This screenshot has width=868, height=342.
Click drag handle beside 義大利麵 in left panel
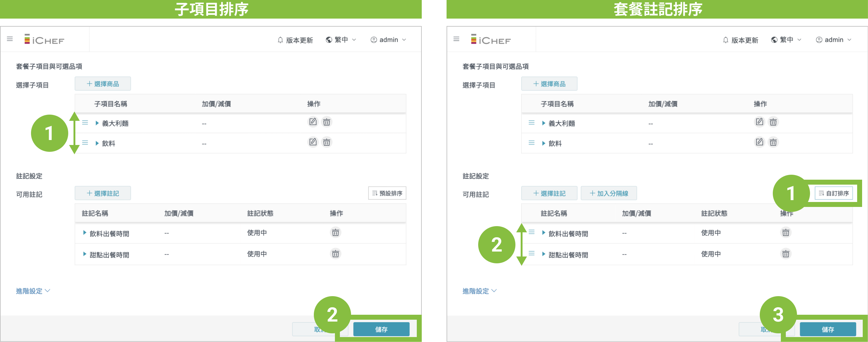[85, 123]
